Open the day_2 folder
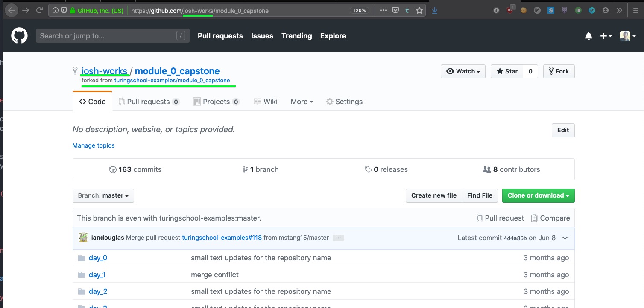This screenshot has width=644, height=308. coord(98,291)
